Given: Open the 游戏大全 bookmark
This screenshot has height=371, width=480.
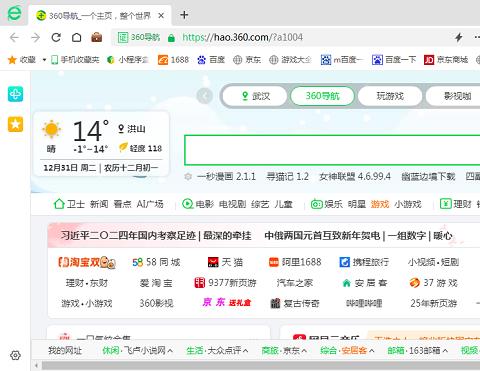Looking at the screenshot, I should pos(290,60).
